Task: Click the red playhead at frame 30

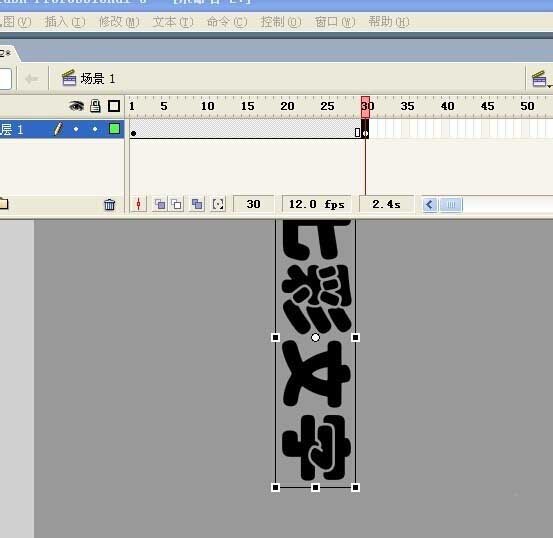Action: coord(365,107)
